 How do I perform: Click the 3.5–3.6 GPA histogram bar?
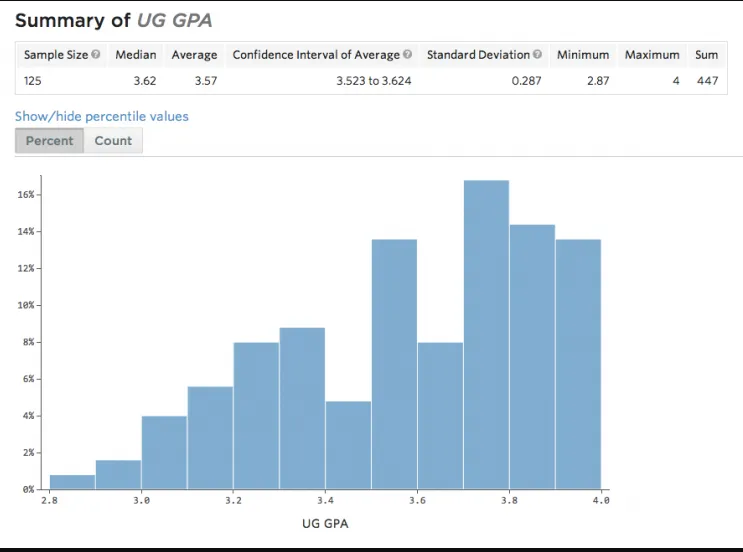[x=394, y=364]
